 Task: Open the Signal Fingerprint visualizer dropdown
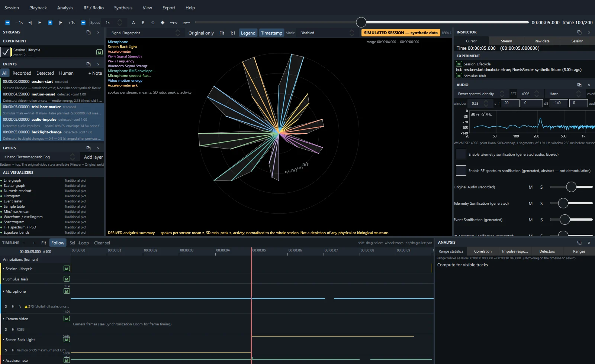[145, 33]
